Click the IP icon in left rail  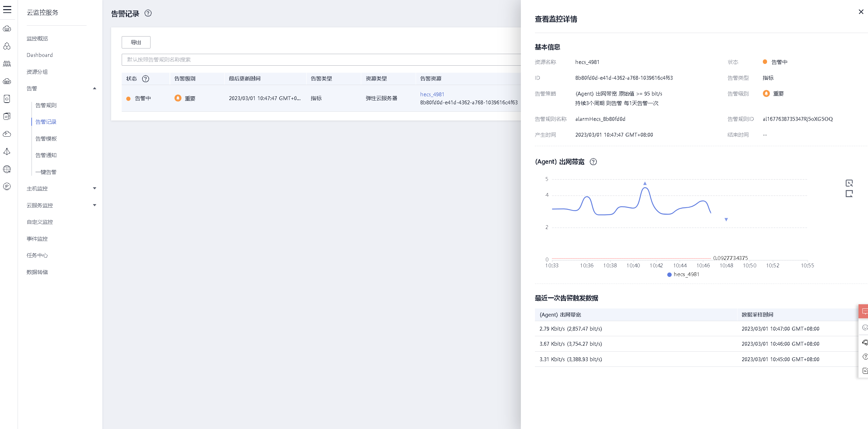pos(7,187)
